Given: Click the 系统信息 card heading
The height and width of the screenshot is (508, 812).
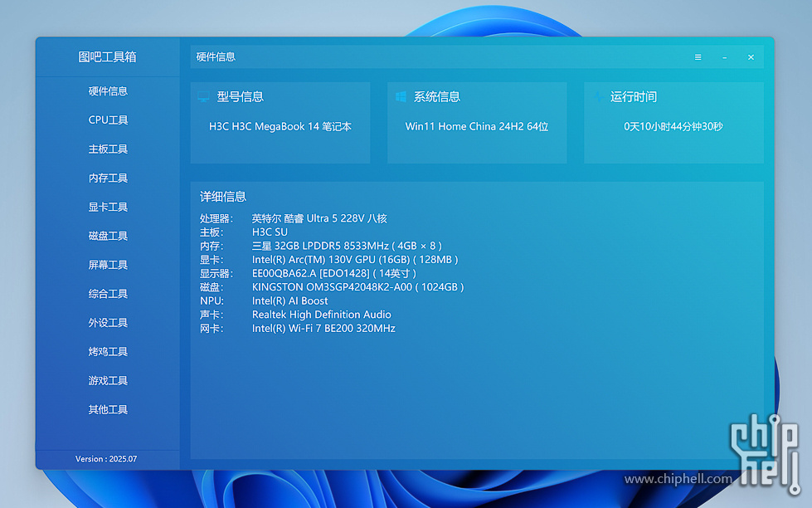Looking at the screenshot, I should [x=436, y=97].
